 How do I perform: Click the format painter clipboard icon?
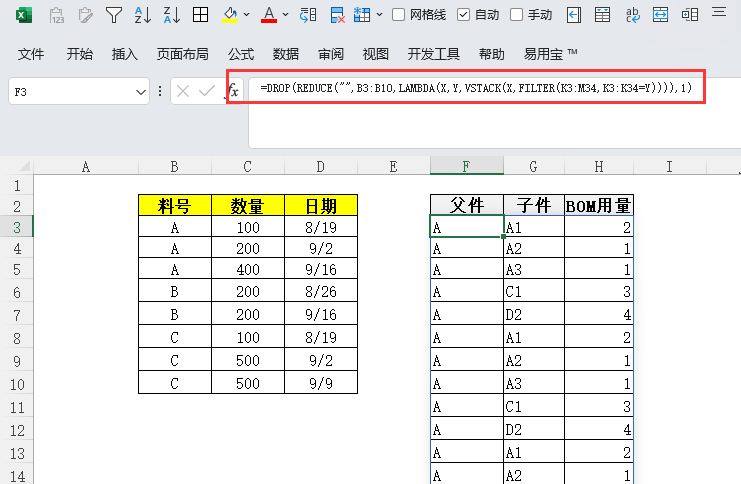(86, 15)
